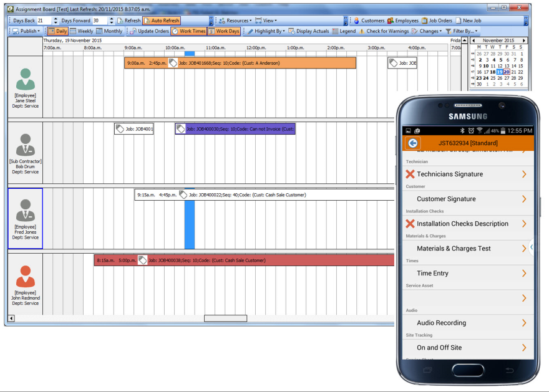Viewport: 549px width, 392px height.
Task: Switch to Daily view
Action: (57, 31)
